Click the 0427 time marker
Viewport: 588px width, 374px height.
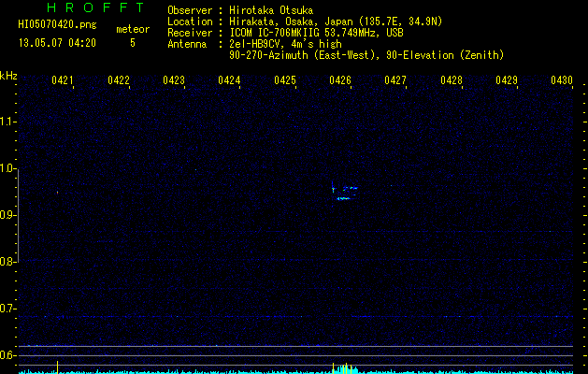pyautogui.click(x=395, y=80)
